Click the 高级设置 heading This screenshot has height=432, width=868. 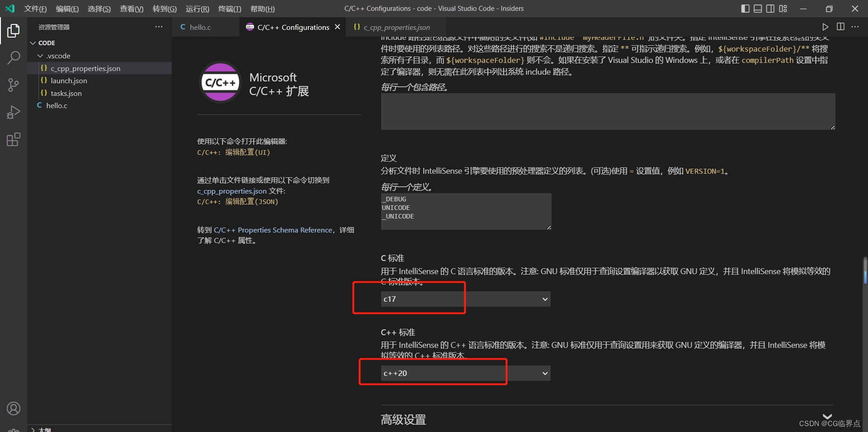403,420
